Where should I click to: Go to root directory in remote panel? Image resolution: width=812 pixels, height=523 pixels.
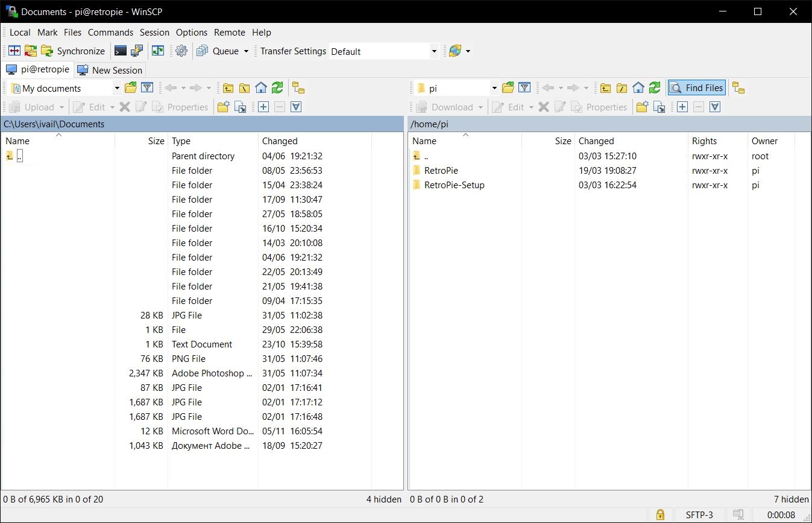(x=622, y=88)
